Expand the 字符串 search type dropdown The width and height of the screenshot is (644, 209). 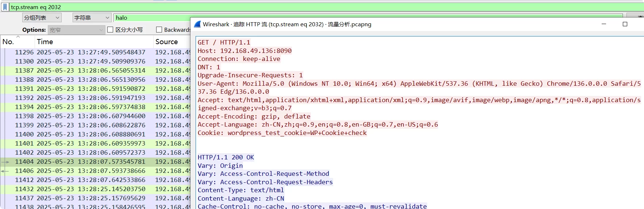point(92,18)
